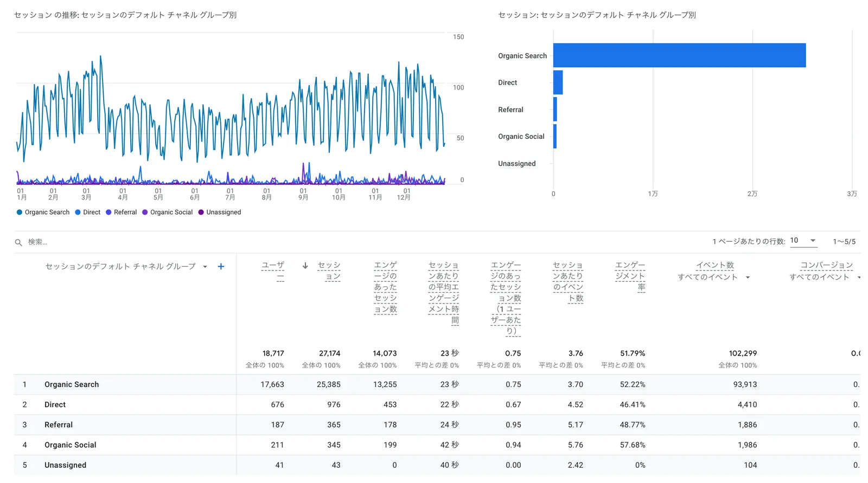Select the Direct row in table
The height and width of the screenshot is (483, 868).
pos(55,404)
